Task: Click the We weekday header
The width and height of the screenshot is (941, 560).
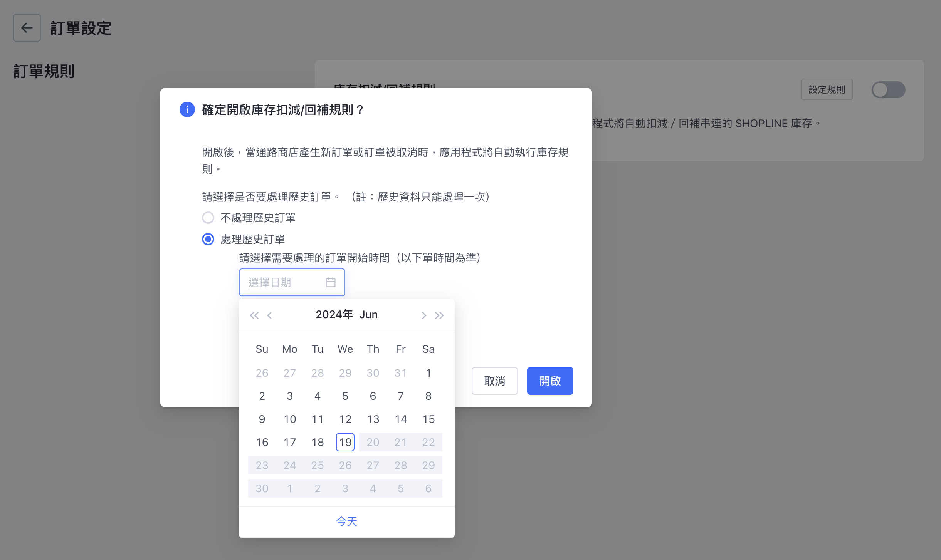Action: tap(345, 349)
